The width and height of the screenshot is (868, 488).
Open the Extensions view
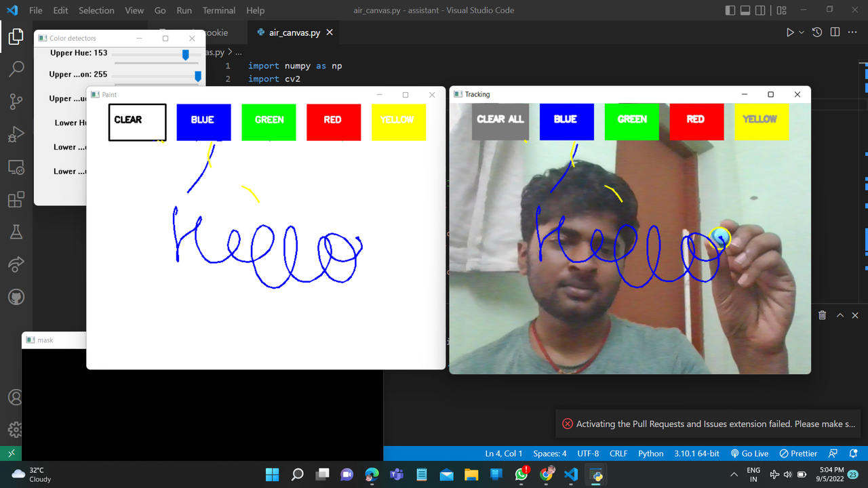coord(15,199)
